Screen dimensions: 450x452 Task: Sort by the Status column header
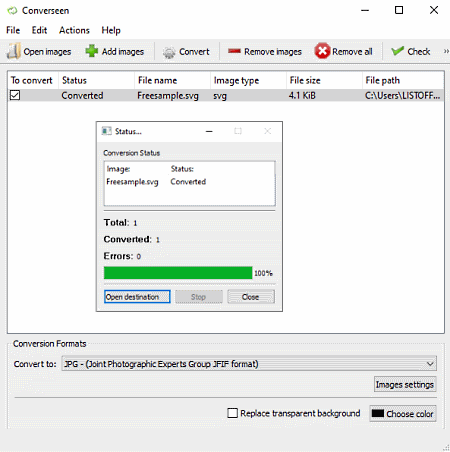tap(96, 80)
